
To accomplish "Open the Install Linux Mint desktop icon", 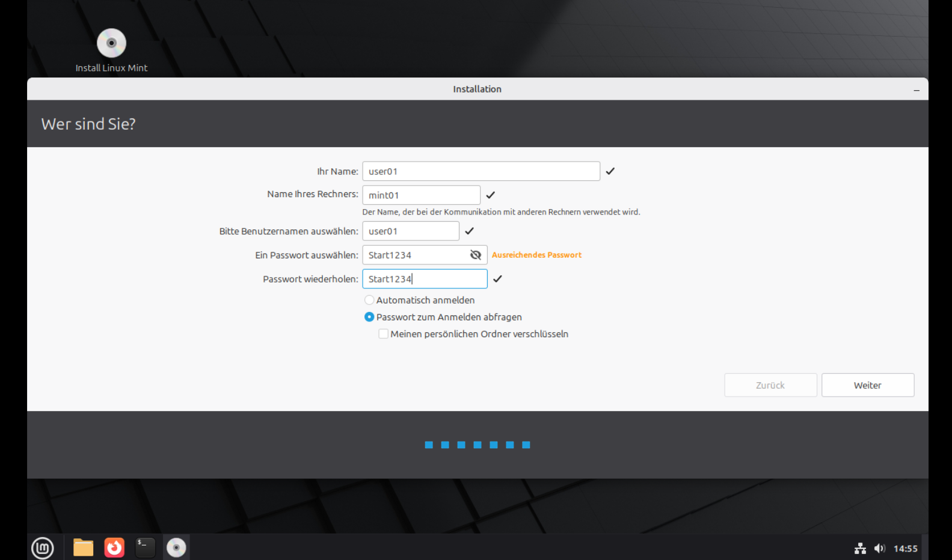I will [111, 44].
